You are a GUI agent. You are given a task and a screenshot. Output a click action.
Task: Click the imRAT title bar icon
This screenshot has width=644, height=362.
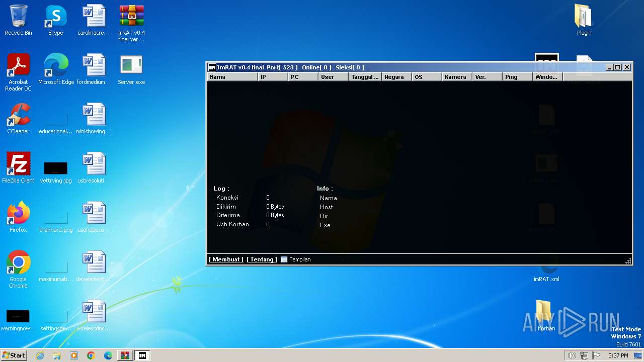(x=212, y=67)
